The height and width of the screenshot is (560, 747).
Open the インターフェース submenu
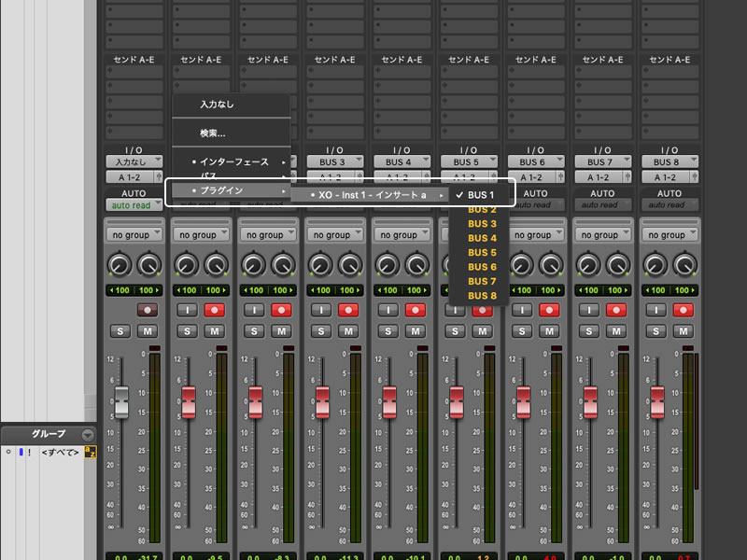231,161
